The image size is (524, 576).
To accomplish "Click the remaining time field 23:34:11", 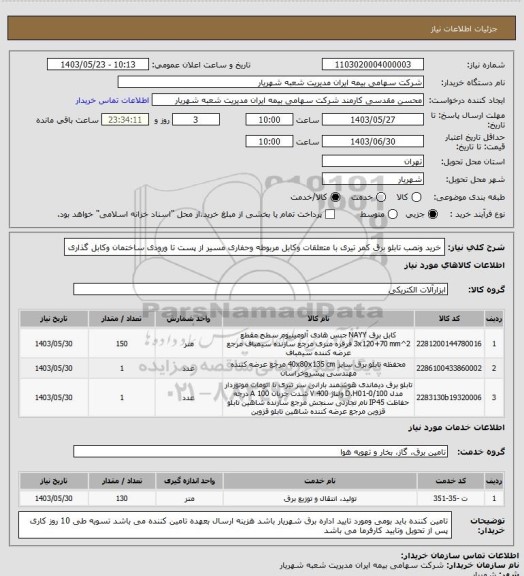I will (x=125, y=120).
